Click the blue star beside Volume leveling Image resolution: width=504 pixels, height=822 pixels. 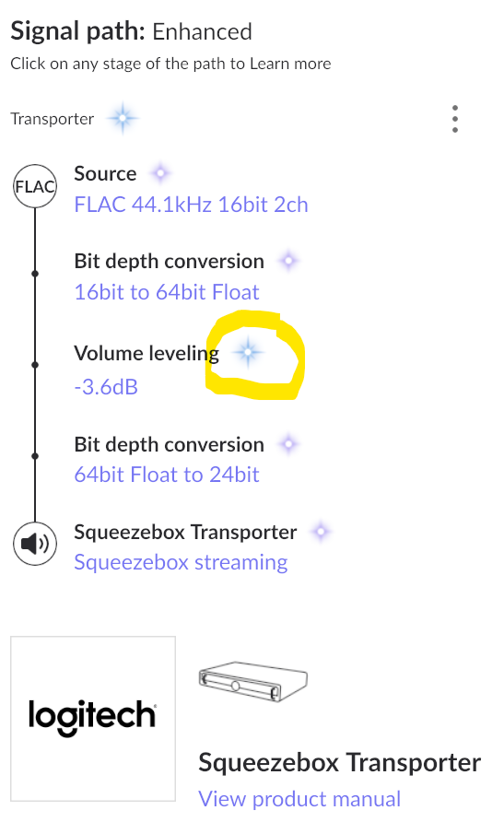(249, 352)
